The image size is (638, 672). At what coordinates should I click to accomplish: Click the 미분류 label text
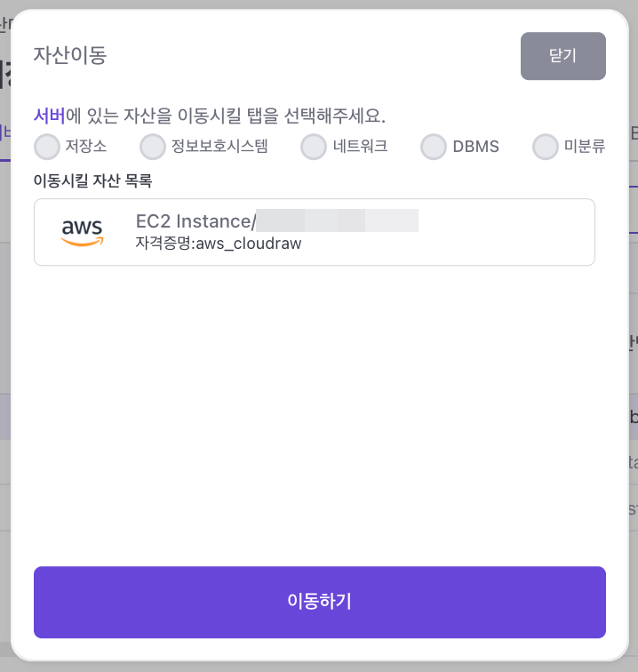point(585,146)
